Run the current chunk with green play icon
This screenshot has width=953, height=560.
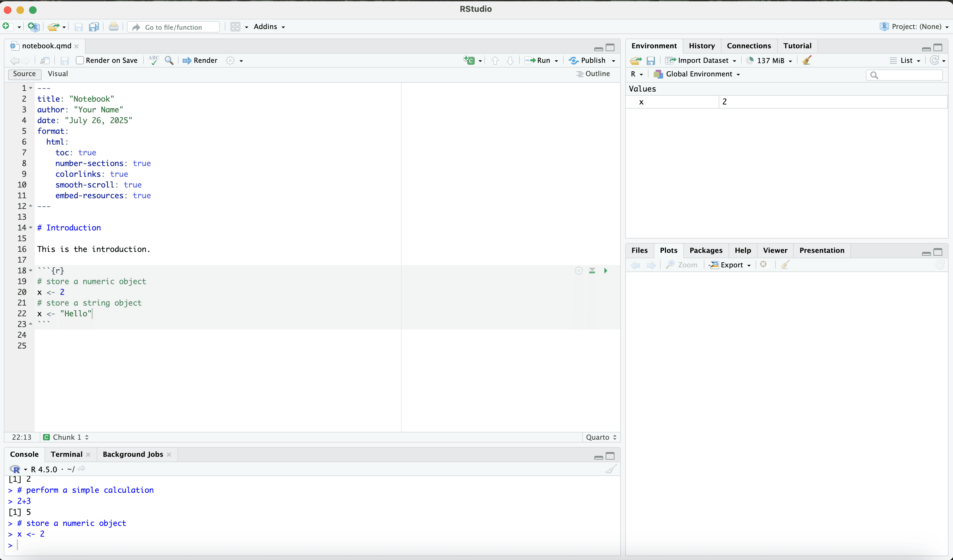605,271
